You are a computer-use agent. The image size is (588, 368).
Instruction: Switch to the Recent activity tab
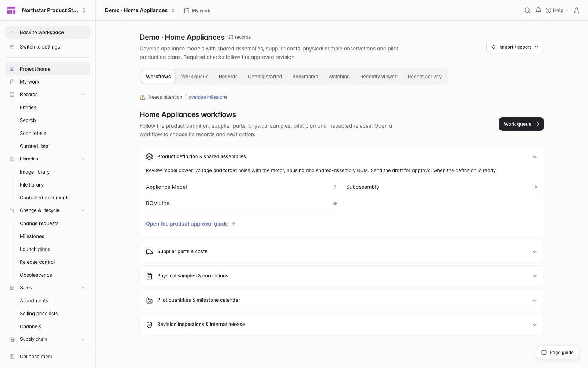pyautogui.click(x=424, y=77)
